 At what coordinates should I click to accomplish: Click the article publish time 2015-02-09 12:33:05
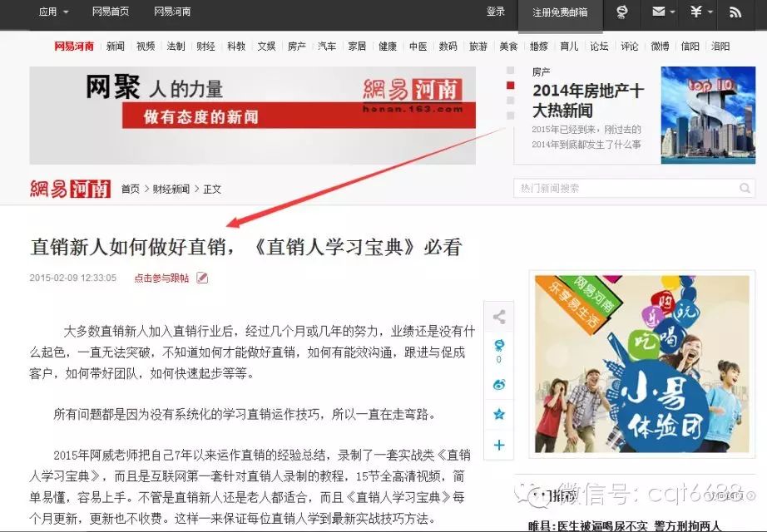tap(73, 278)
